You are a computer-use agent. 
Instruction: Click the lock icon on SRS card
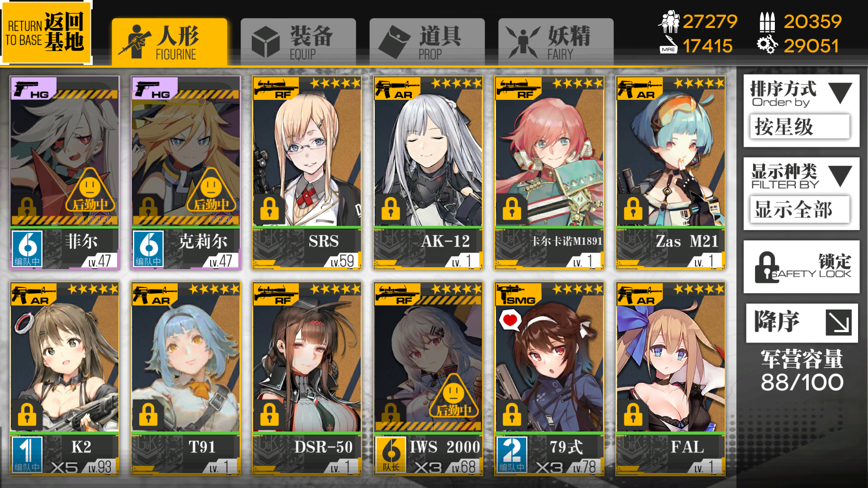(x=269, y=208)
